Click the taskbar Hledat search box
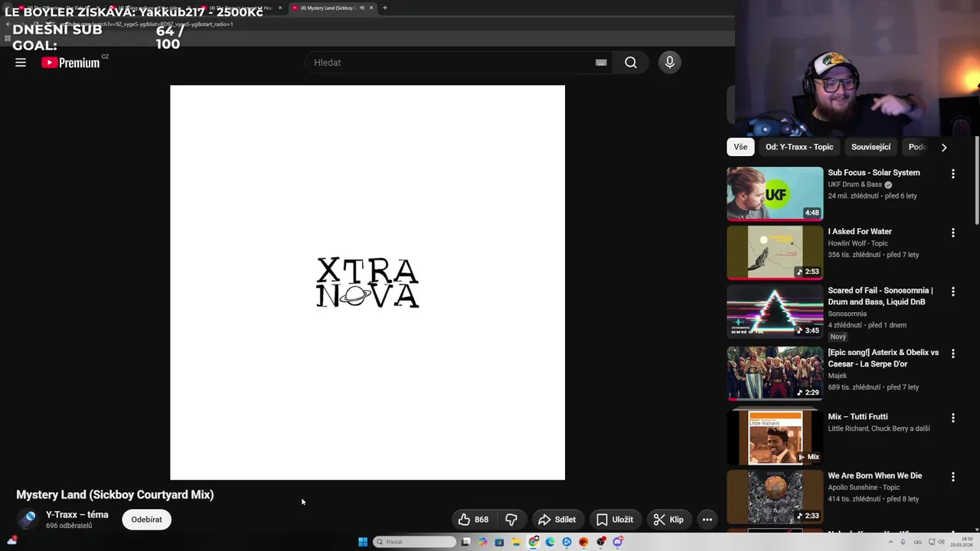 (414, 542)
